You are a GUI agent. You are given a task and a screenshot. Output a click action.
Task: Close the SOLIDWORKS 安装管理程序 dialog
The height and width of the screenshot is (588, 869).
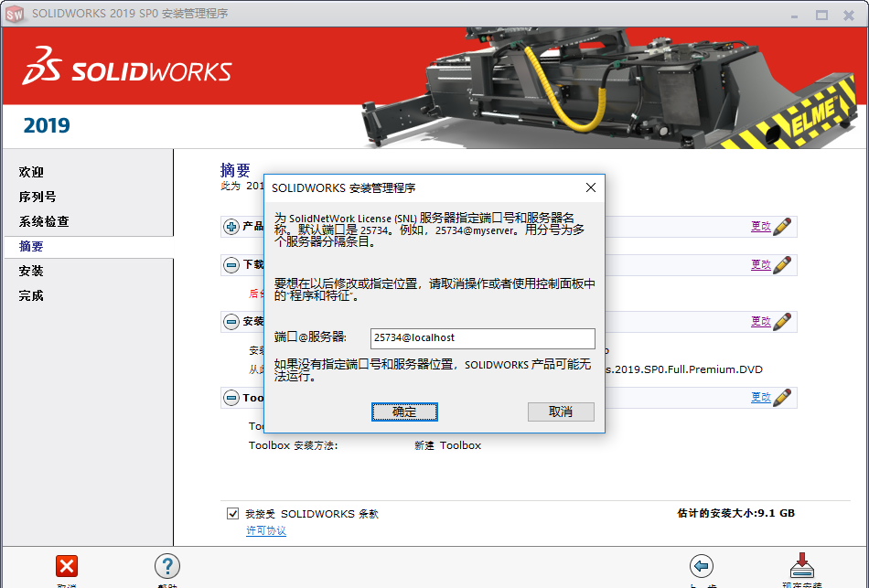pos(591,187)
